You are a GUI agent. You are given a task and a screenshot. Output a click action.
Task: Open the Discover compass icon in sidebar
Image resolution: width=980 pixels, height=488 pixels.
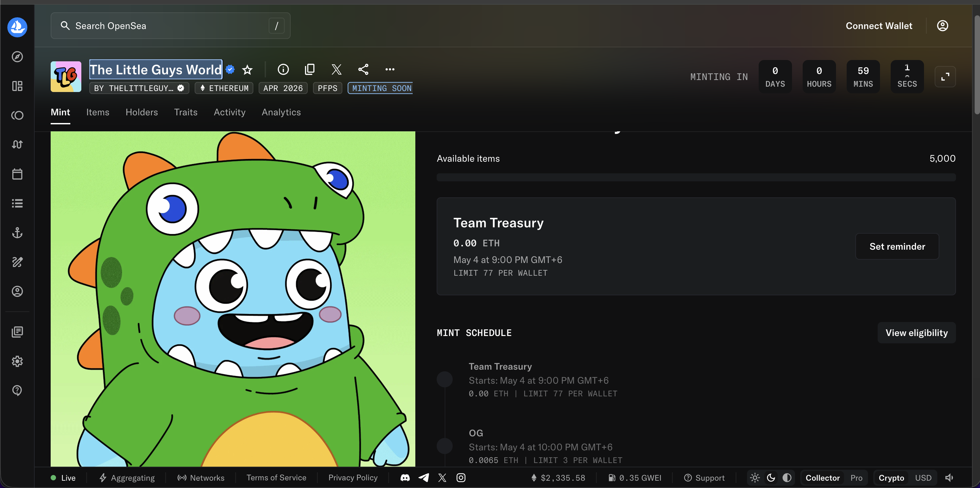(x=17, y=57)
